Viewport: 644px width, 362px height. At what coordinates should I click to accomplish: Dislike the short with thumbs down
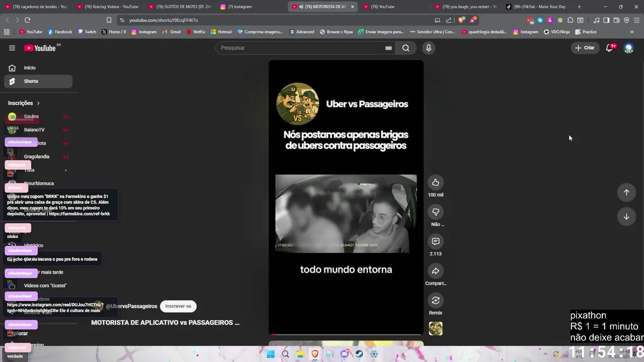point(436,212)
